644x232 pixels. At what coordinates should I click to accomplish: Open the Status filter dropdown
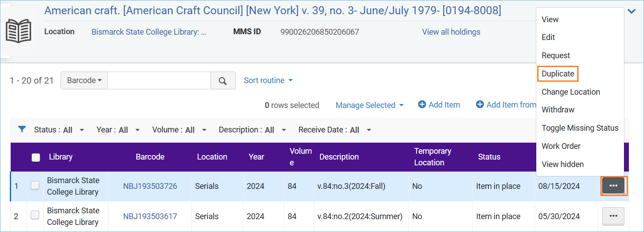[59, 130]
